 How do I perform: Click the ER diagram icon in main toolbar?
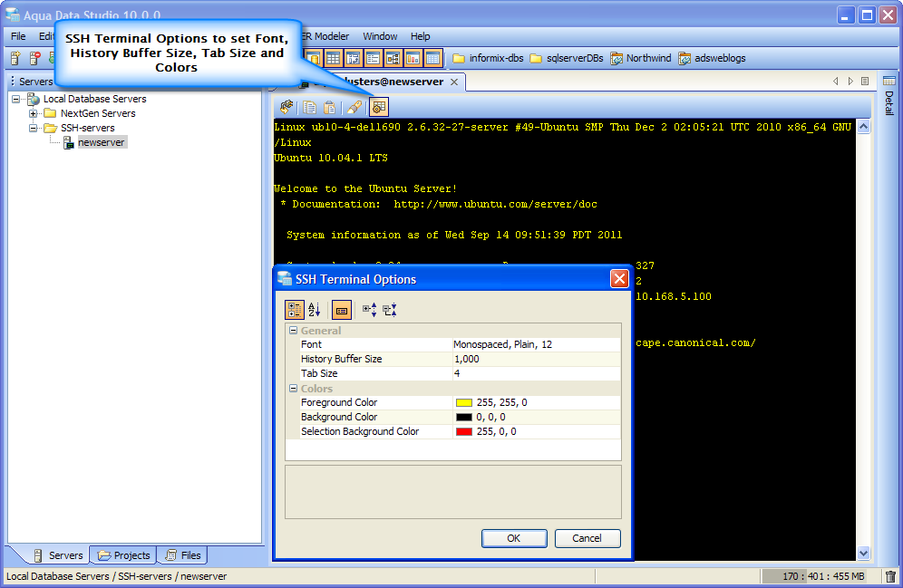(x=393, y=58)
